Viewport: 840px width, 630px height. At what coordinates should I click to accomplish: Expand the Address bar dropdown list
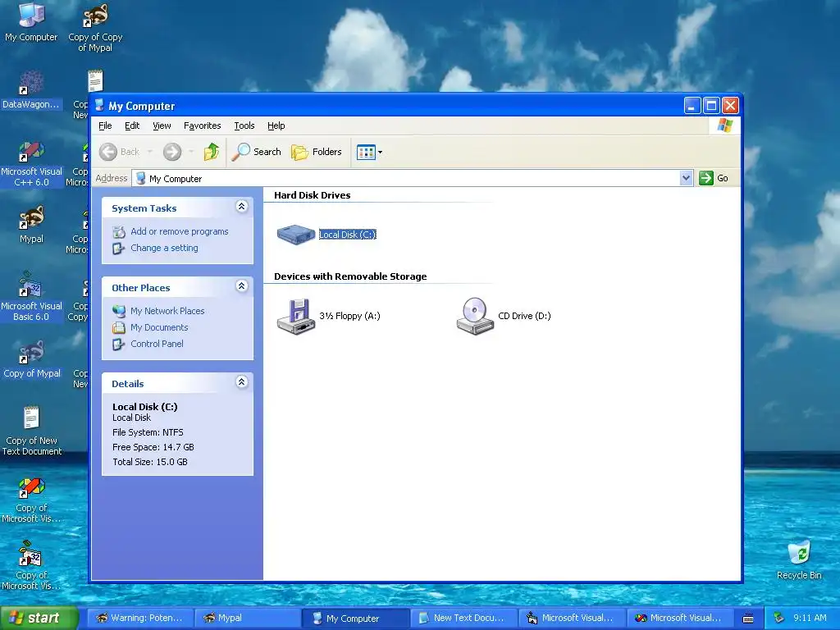tap(686, 178)
